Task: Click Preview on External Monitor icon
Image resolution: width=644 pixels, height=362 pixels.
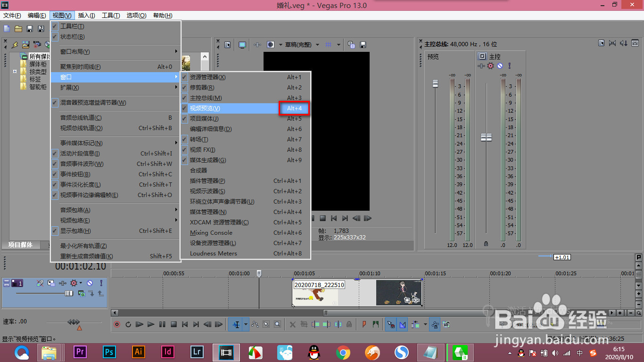Action: 242,45
